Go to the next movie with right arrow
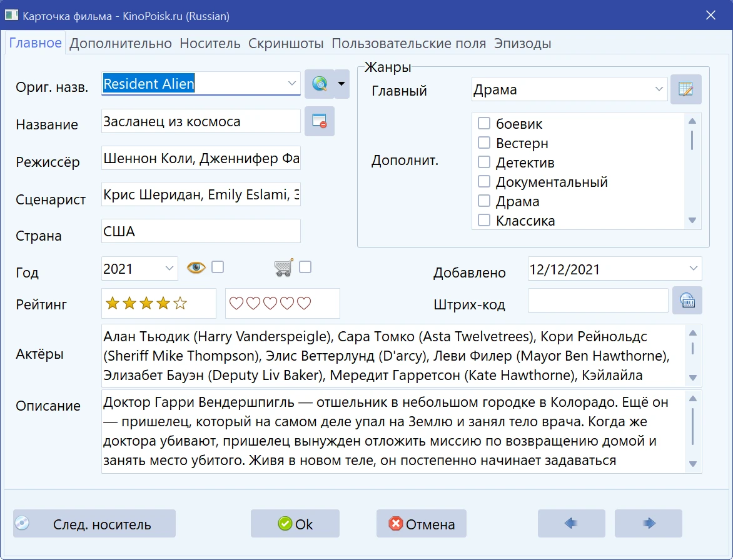Viewport: 733px width, 560px height. point(649,523)
